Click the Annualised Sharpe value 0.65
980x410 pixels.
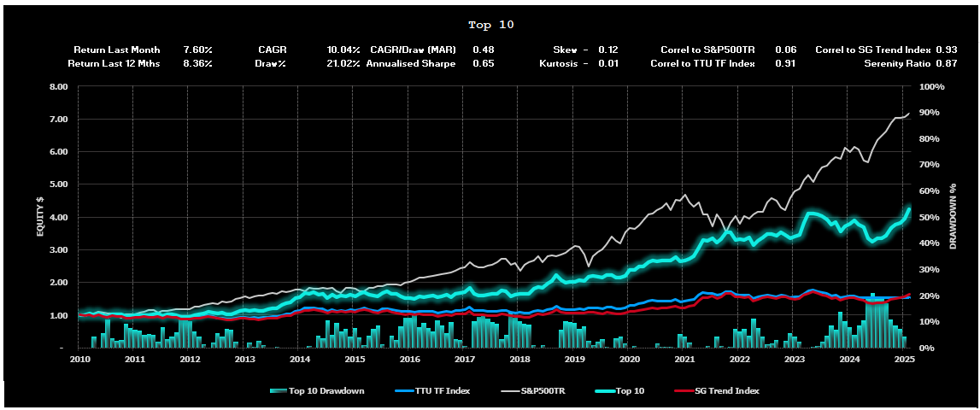[483, 63]
